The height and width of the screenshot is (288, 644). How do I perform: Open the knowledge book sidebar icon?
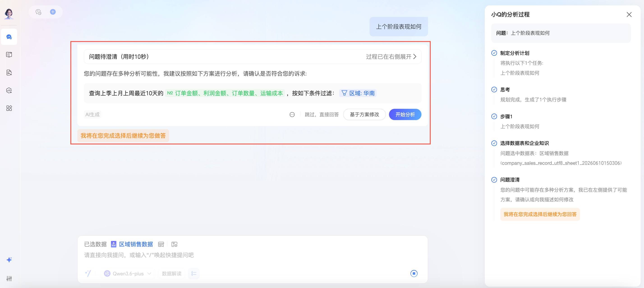(x=9, y=55)
